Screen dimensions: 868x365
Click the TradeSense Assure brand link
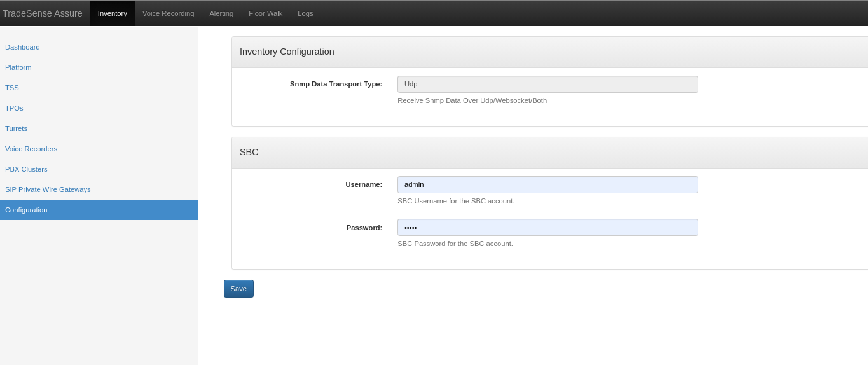[43, 13]
